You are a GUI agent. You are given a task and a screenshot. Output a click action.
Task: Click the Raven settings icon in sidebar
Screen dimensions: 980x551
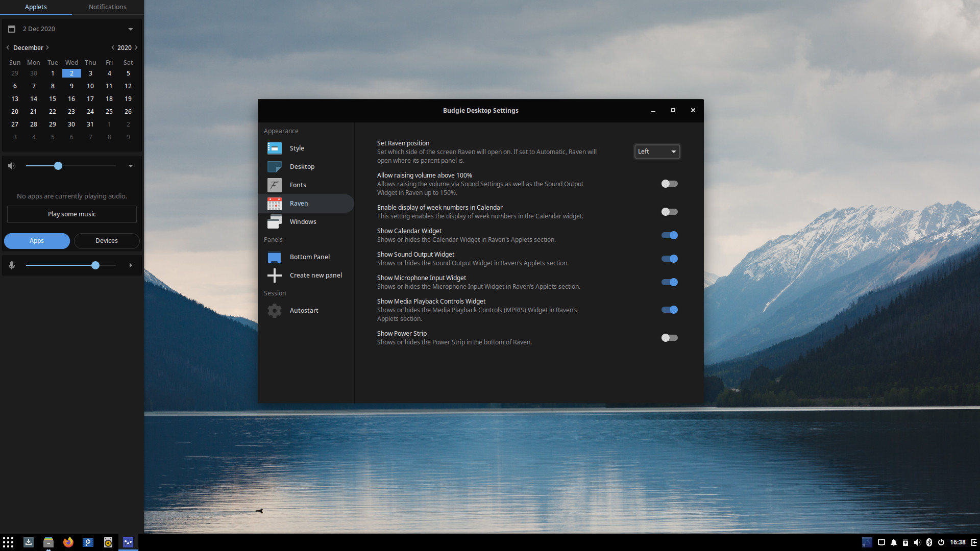[x=275, y=203]
